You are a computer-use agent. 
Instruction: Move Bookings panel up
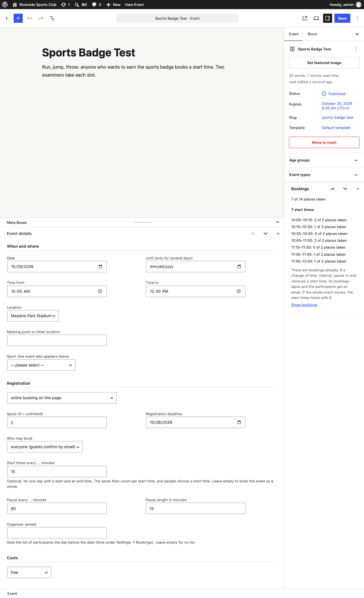(x=333, y=189)
